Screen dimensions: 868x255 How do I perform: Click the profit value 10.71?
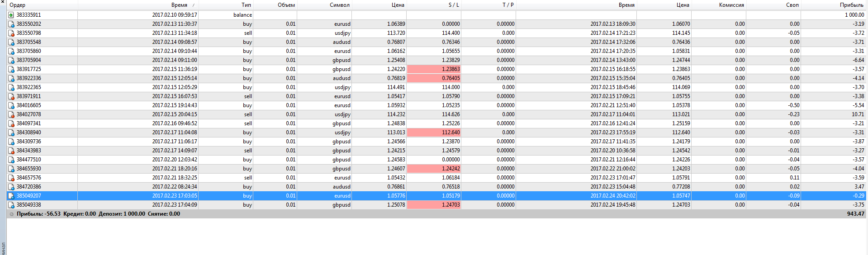click(x=858, y=114)
